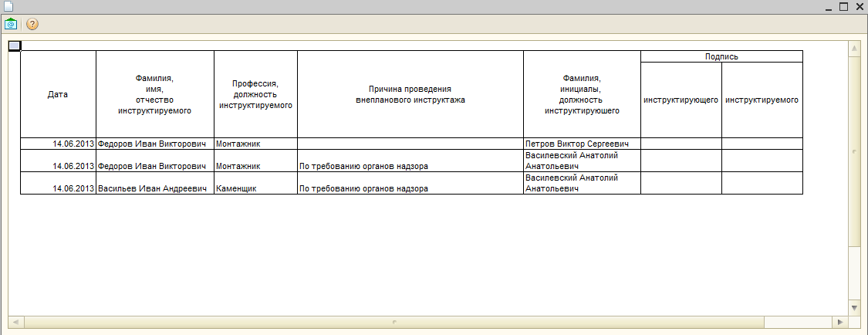The image size is (868, 335).
Task: Select the 'Васильев Иван Андреевич' cell
Action: point(155,183)
